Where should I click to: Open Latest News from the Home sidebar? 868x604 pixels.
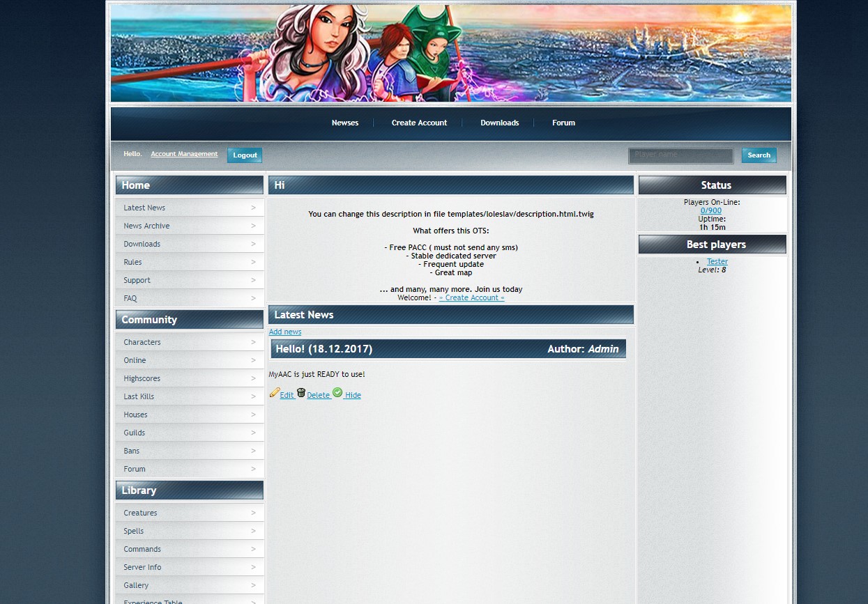point(144,207)
